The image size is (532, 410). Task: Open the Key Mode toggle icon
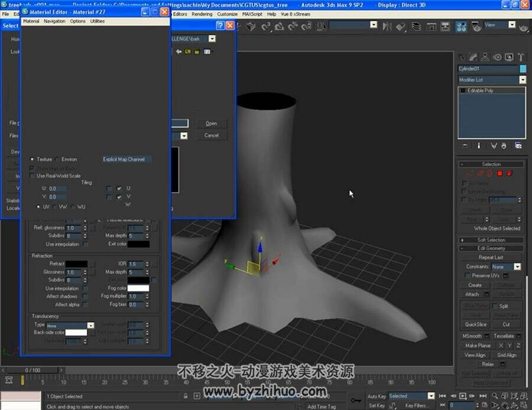[x=442, y=405]
